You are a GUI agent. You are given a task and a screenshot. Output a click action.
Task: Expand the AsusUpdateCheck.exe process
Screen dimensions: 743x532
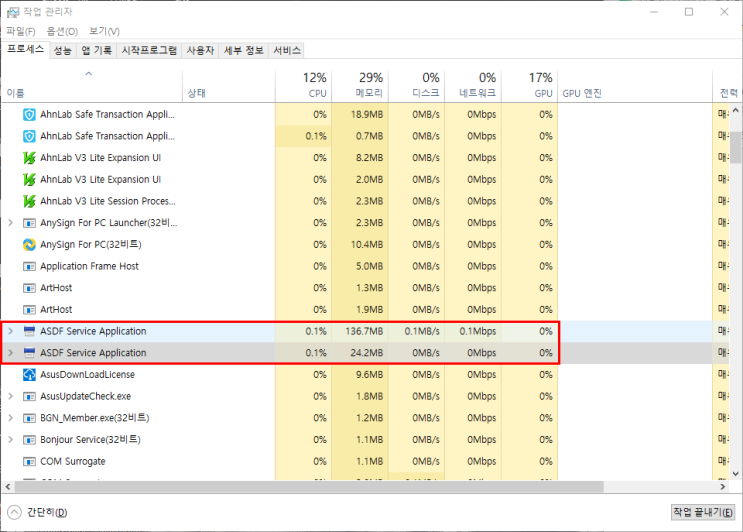(x=10, y=396)
